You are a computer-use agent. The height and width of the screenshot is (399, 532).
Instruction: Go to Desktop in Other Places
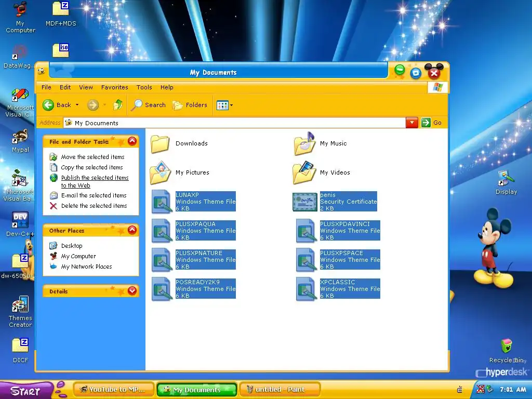pos(72,246)
